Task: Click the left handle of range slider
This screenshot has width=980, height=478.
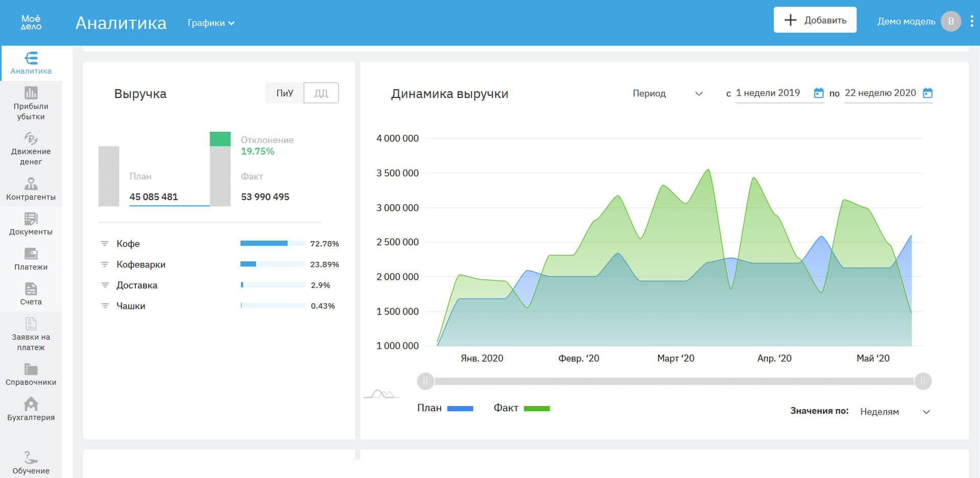Action: pyautogui.click(x=425, y=381)
